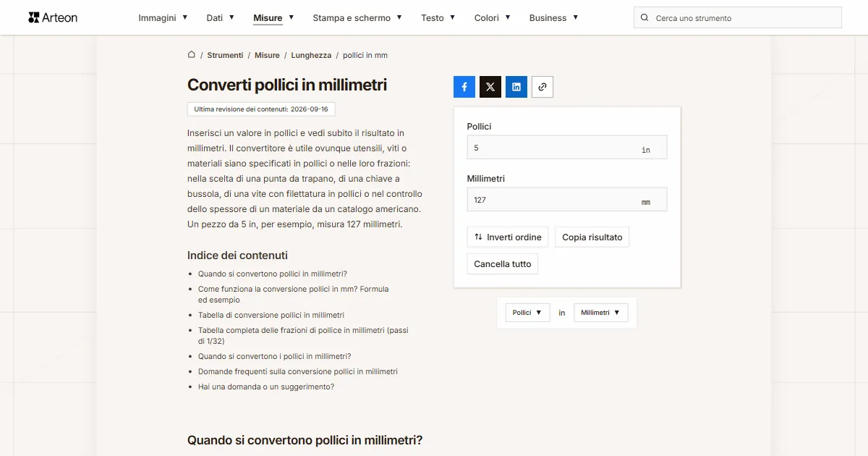Open 'Tabella completa delle frazioni di pollice' link
This screenshot has height=456, width=868.
click(x=303, y=335)
